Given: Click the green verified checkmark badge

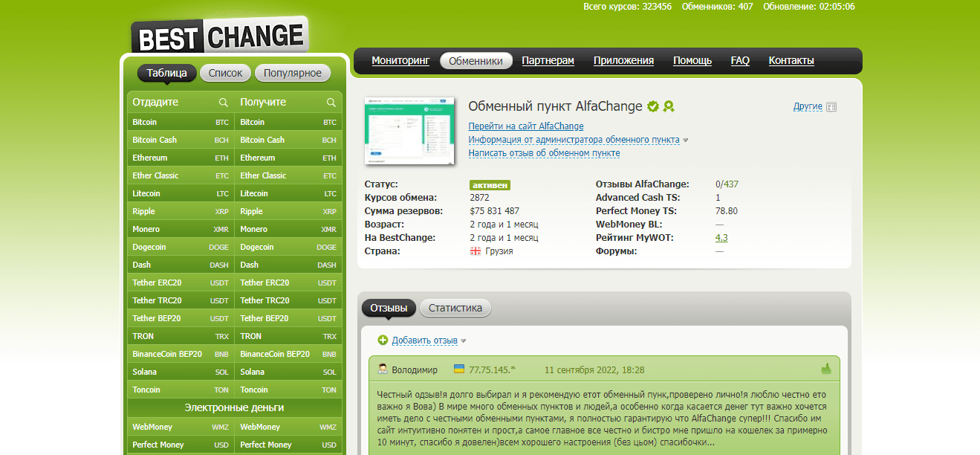Looking at the screenshot, I should click(653, 106).
